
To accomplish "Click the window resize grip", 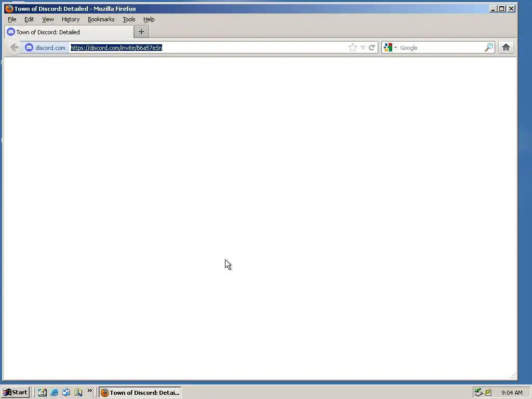I will [513, 376].
